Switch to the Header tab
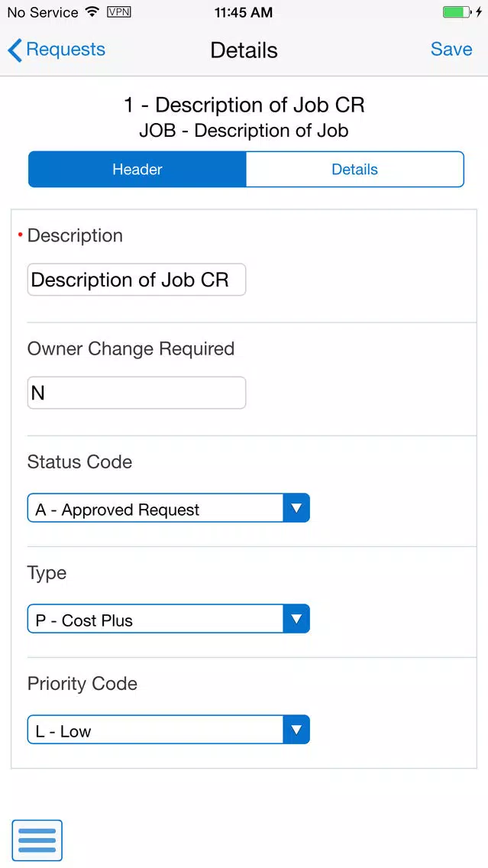488x868 pixels. (x=137, y=170)
